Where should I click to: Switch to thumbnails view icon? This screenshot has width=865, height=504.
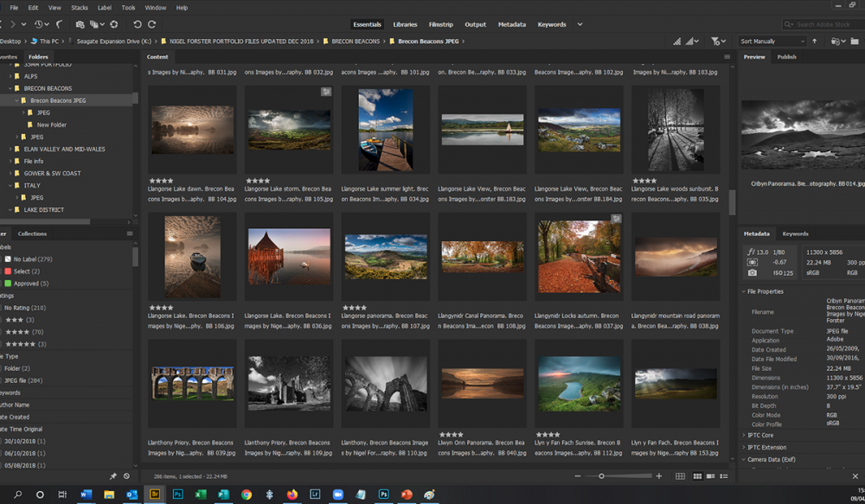click(697, 475)
